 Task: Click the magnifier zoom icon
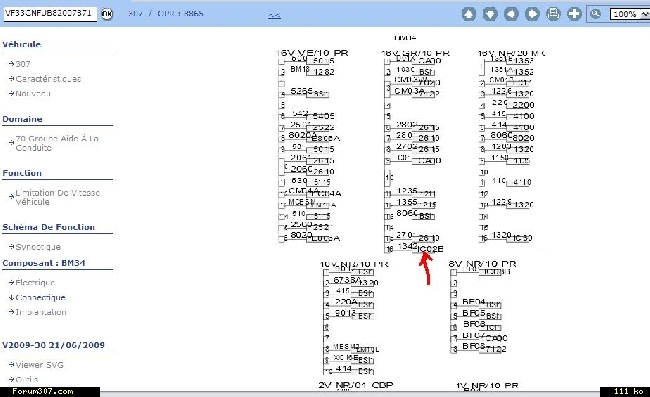click(596, 14)
